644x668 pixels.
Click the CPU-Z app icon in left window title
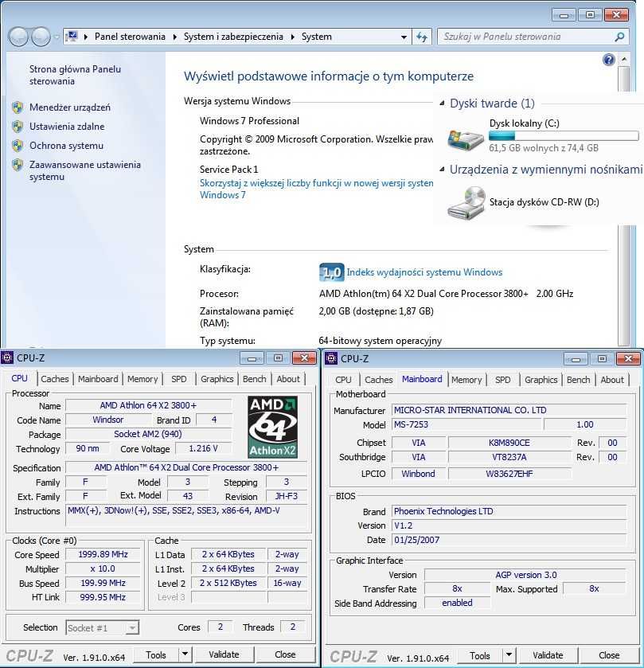(x=7, y=357)
